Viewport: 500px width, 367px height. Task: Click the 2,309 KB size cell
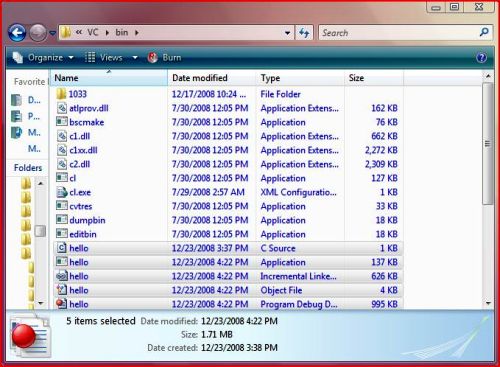[381, 164]
